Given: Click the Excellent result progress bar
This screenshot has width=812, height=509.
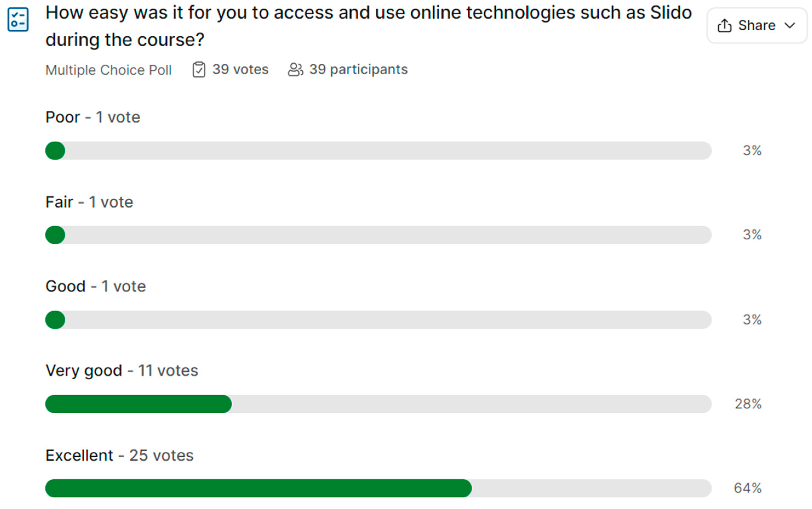Looking at the screenshot, I should click(378, 488).
